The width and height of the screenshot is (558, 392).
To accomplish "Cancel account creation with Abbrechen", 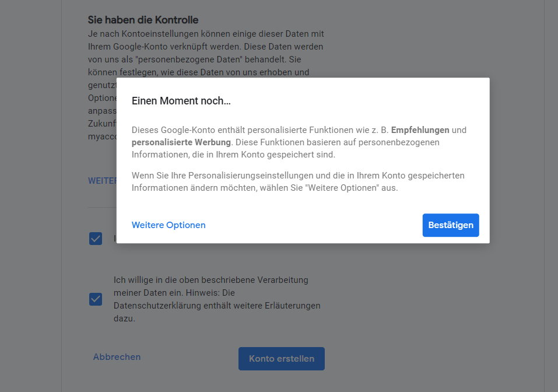I will (117, 356).
